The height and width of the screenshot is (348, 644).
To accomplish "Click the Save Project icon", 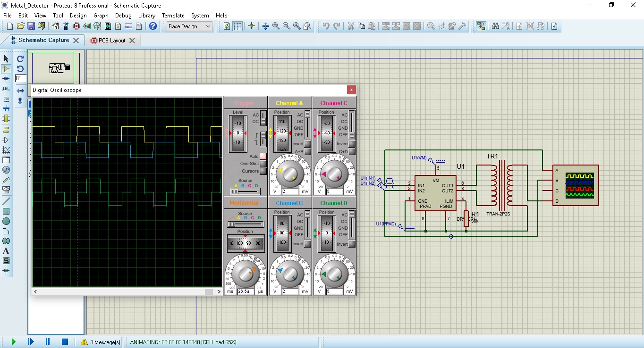I will pyautogui.click(x=31, y=26).
